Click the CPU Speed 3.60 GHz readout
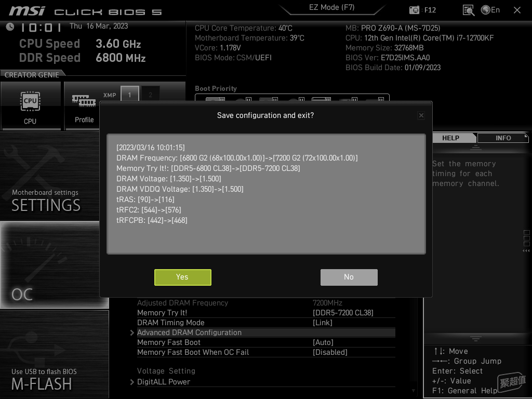The height and width of the screenshot is (399, 532). click(80, 44)
